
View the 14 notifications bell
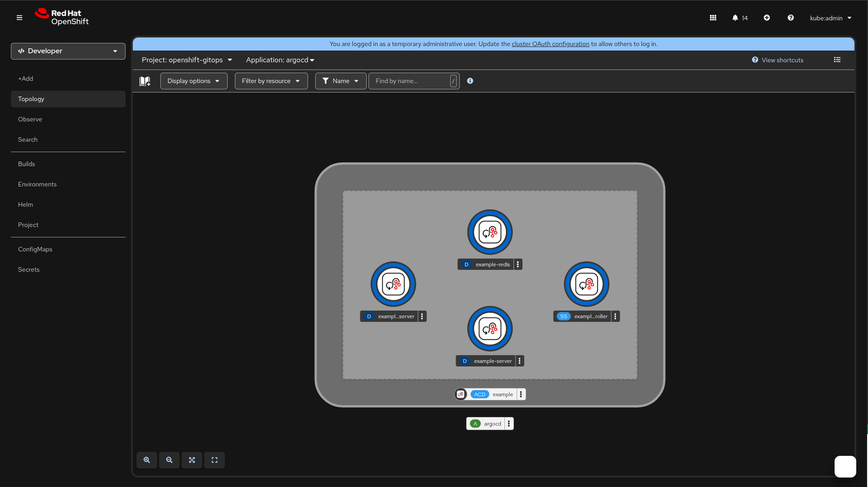pyautogui.click(x=740, y=18)
